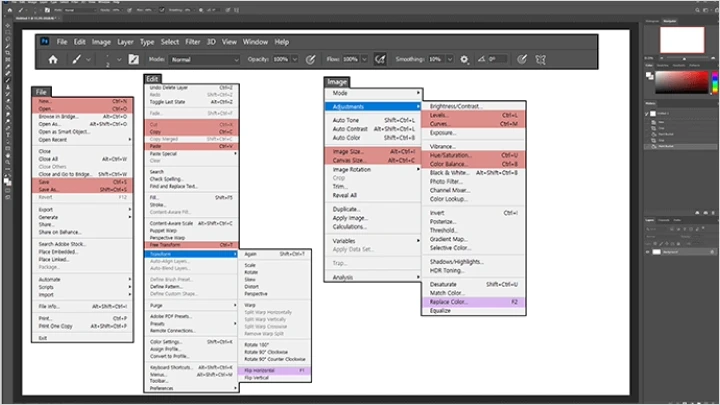Click View in the enlarged menu bar
The width and height of the screenshot is (720, 405).
click(229, 42)
